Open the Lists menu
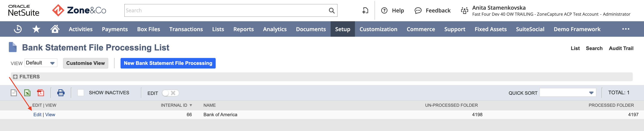The height and width of the screenshot is (131, 644). (x=218, y=29)
